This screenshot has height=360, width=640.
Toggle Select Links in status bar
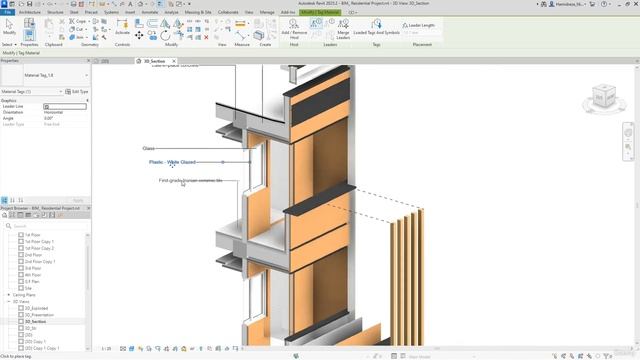[554, 356]
